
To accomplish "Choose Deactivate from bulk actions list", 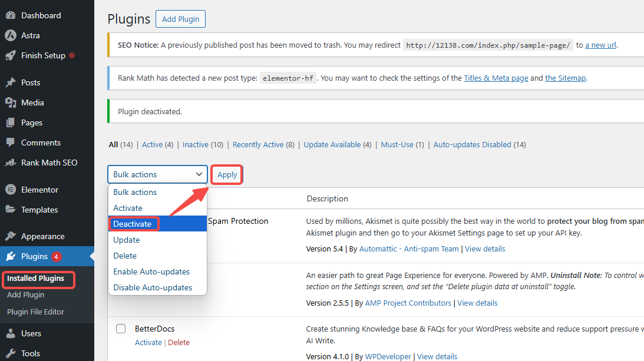I will pyautogui.click(x=133, y=224).
